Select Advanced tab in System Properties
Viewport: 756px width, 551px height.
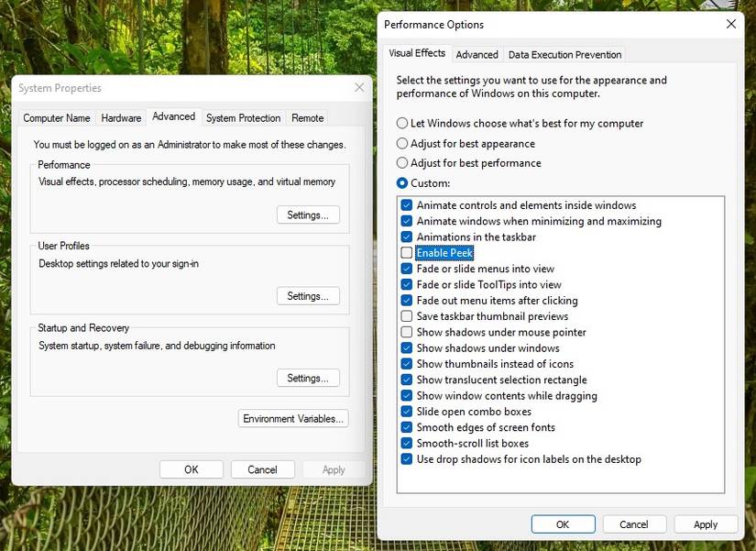tap(173, 116)
